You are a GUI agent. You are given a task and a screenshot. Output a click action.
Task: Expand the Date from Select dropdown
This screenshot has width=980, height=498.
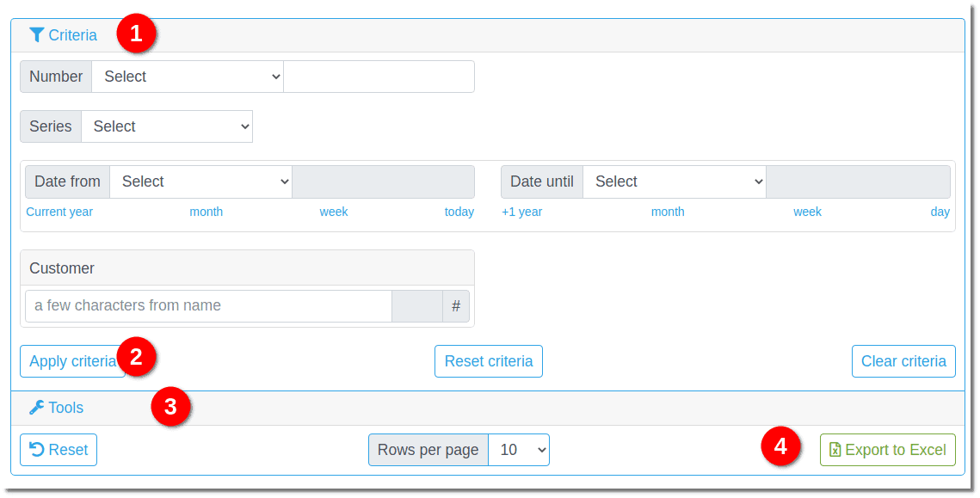tap(200, 181)
